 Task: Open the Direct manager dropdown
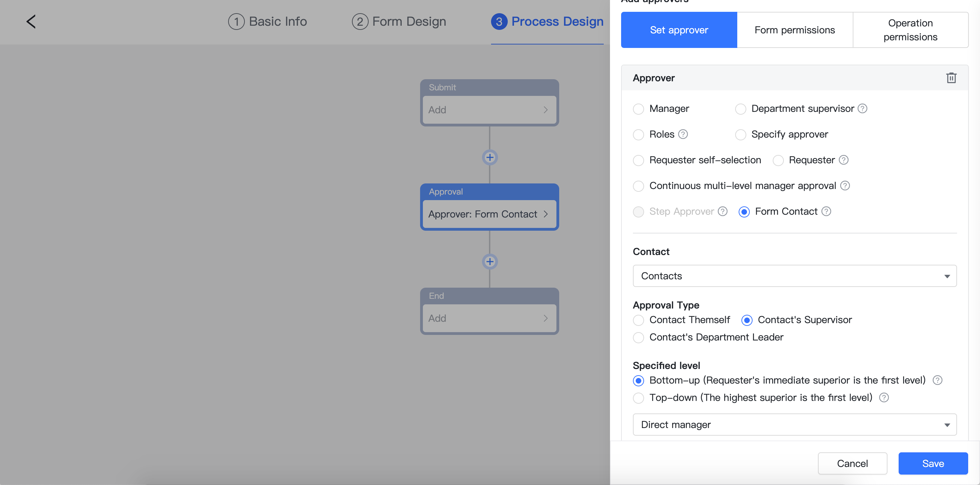pyautogui.click(x=794, y=425)
